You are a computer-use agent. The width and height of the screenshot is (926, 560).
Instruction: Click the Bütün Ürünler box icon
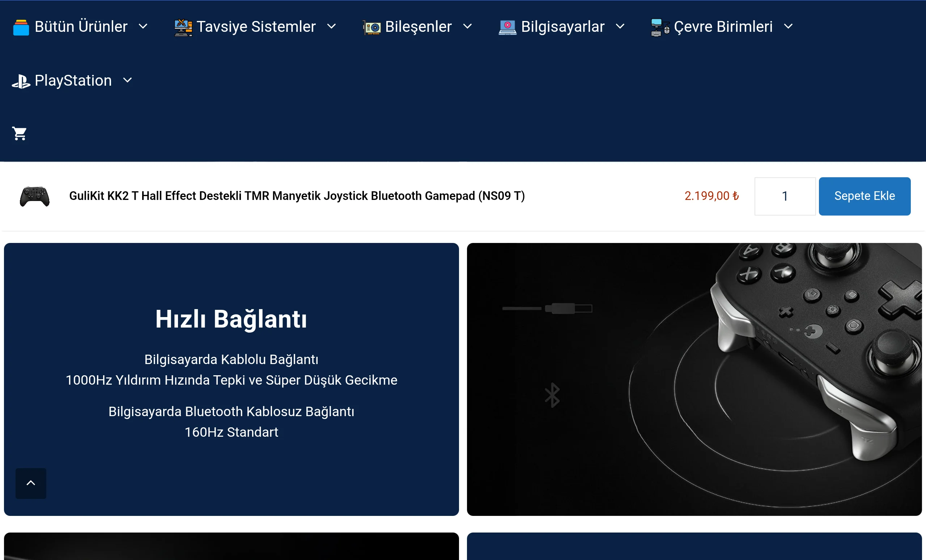(x=21, y=27)
